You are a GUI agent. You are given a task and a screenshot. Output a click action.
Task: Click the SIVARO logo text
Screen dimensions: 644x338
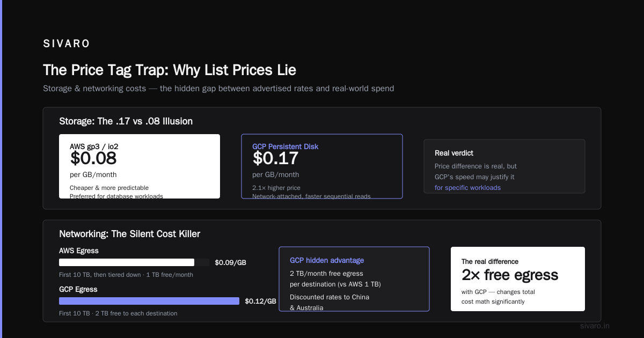point(67,44)
